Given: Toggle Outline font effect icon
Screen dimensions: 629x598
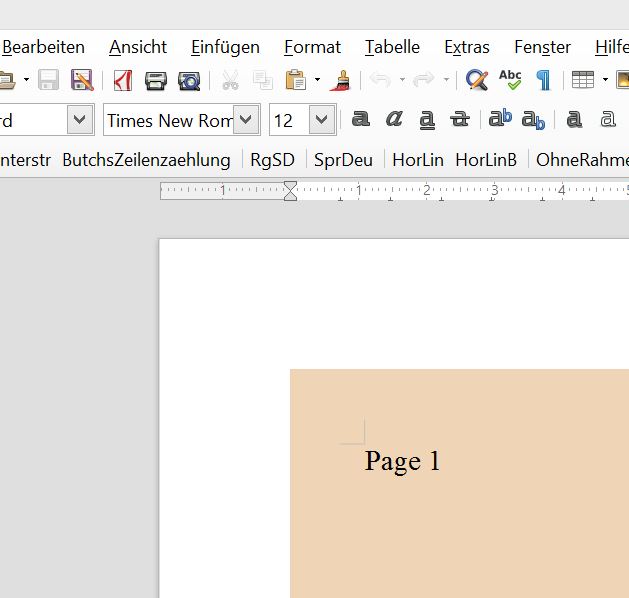Looking at the screenshot, I should pyautogui.click(x=607, y=119).
